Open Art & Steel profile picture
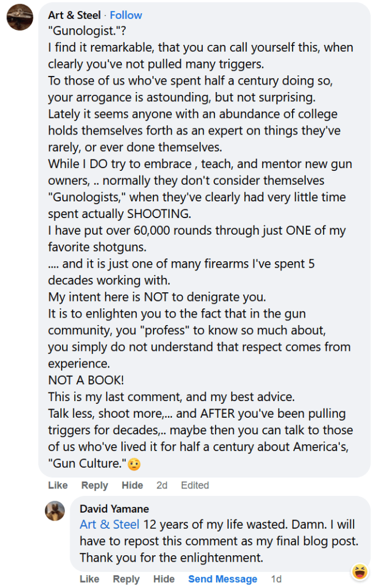Screen dimensions: 384x588 tap(19, 17)
